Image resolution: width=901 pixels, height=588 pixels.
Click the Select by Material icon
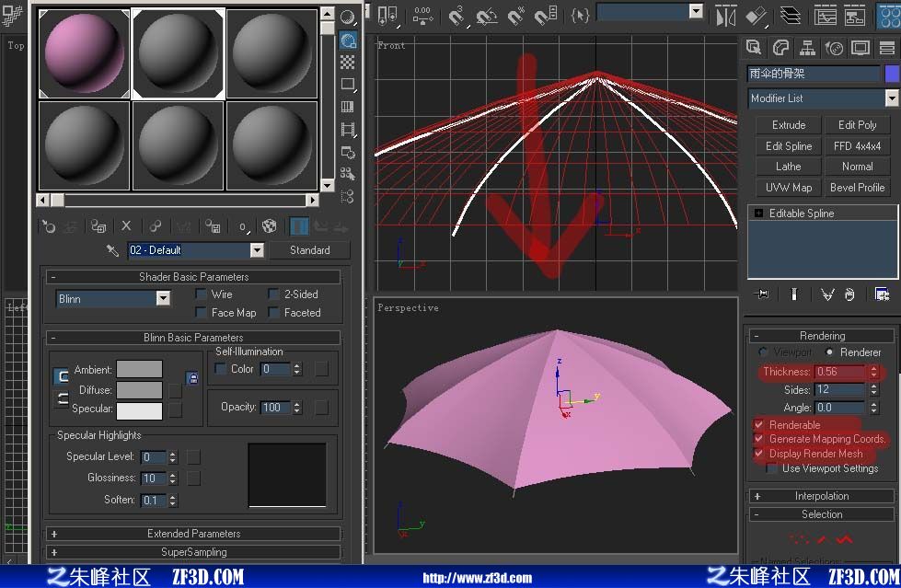[x=348, y=174]
